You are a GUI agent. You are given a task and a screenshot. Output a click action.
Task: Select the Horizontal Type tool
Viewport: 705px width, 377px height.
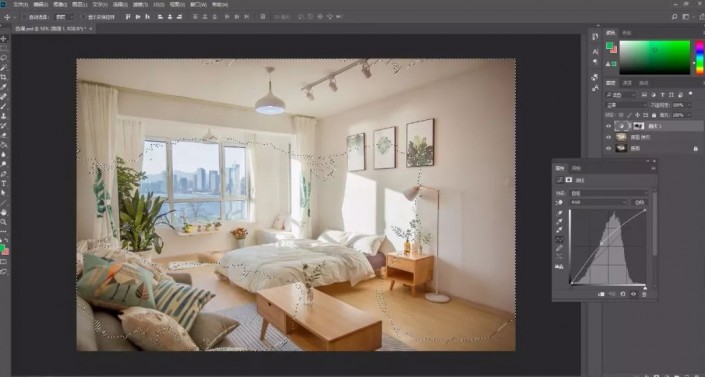tap(4, 184)
